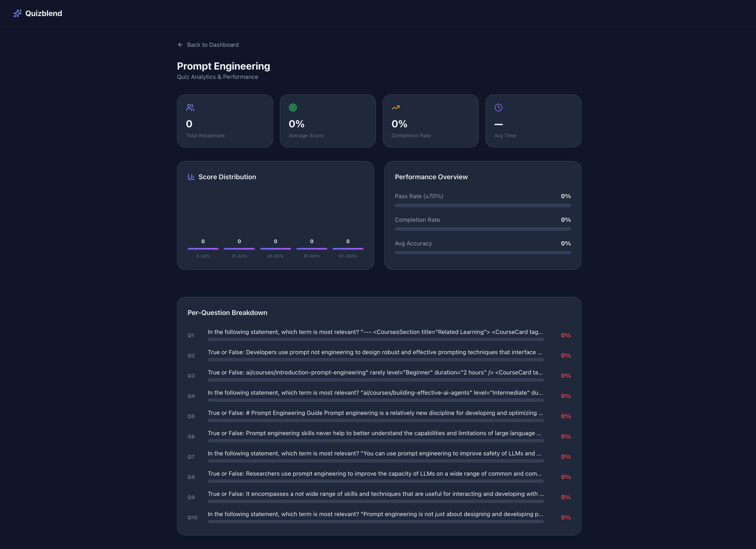Click the 41-60% score distribution bar
The image size is (756, 549).
coord(275,249)
